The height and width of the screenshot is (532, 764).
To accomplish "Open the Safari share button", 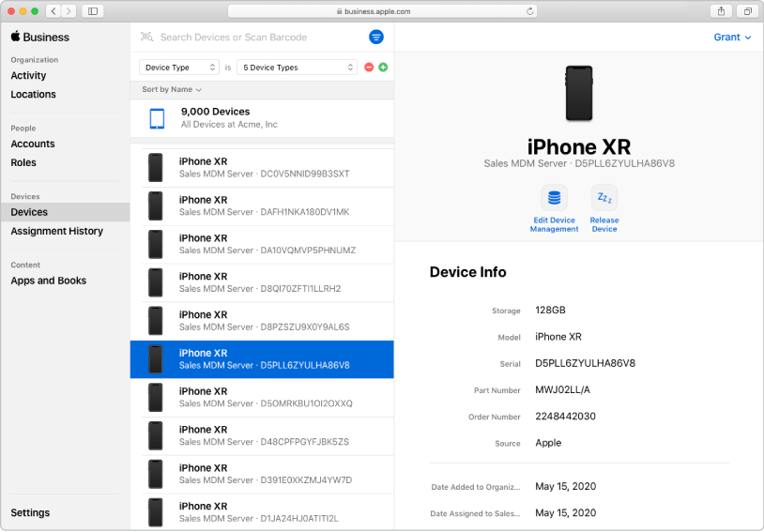I will 721,11.
